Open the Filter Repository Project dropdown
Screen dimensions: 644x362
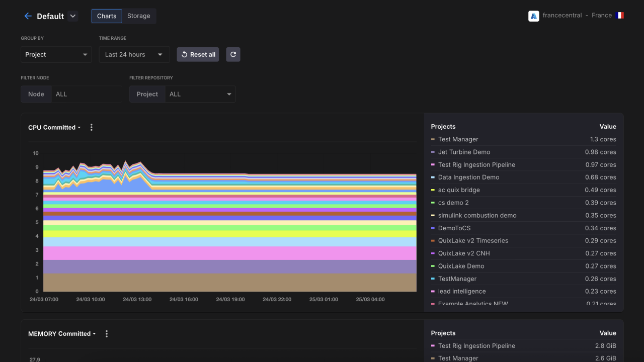200,94
